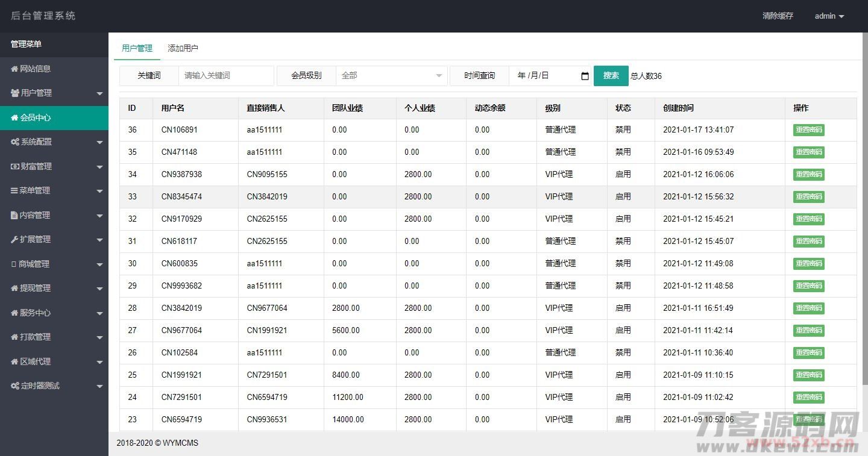Select the 内容管理 document icon
Image resolution: width=868 pixels, height=456 pixels.
pyautogui.click(x=14, y=215)
